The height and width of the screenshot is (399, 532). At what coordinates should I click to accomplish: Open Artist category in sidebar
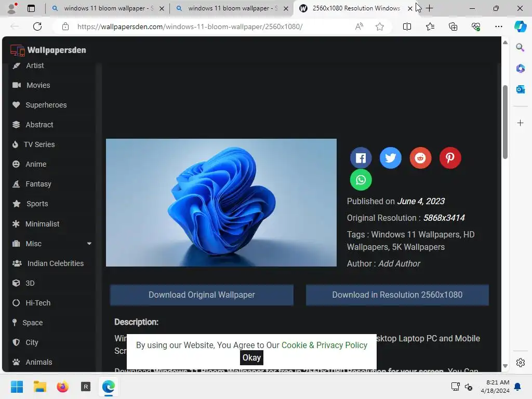tap(28, 65)
